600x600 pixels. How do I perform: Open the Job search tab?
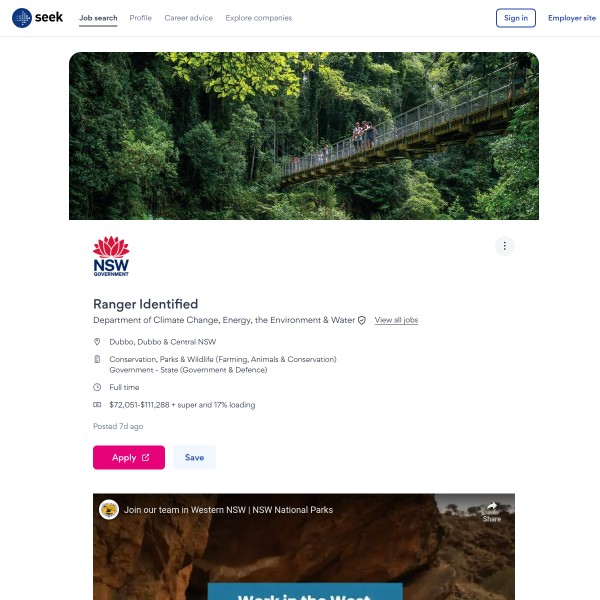click(x=98, y=18)
